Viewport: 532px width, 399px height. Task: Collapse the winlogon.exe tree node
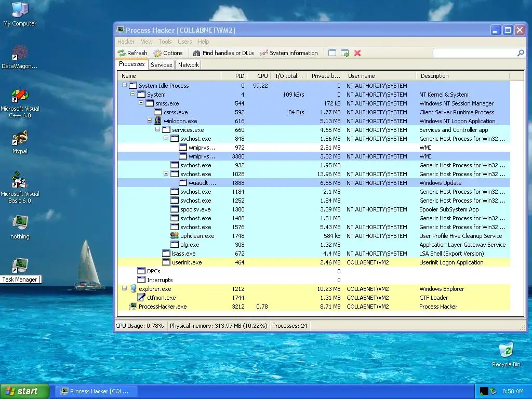point(149,121)
